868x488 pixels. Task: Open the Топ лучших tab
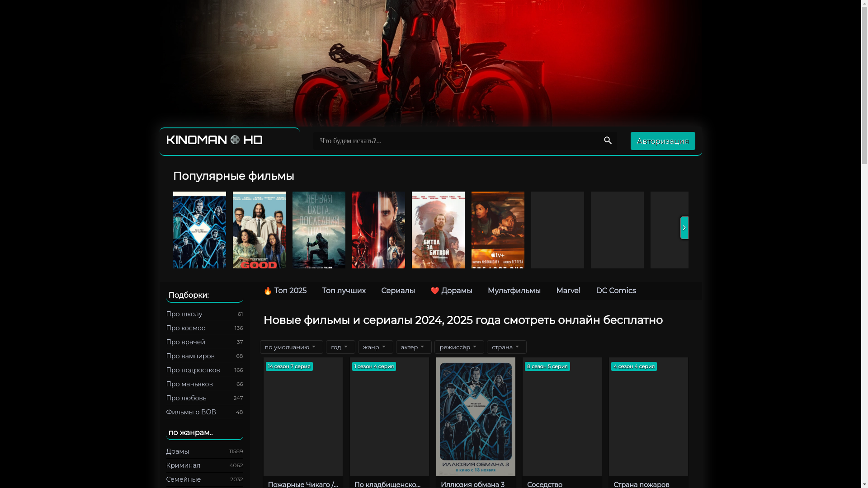click(344, 291)
